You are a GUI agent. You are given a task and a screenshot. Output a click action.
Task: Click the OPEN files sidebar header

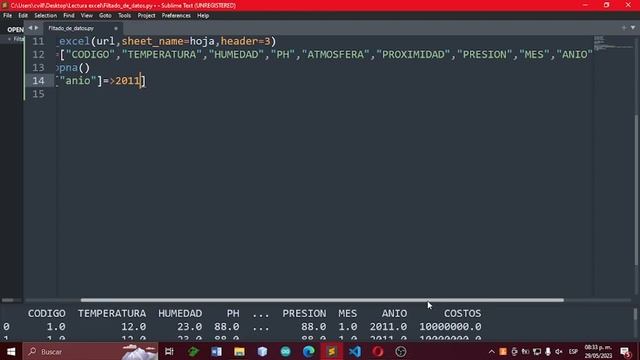pyautogui.click(x=15, y=29)
